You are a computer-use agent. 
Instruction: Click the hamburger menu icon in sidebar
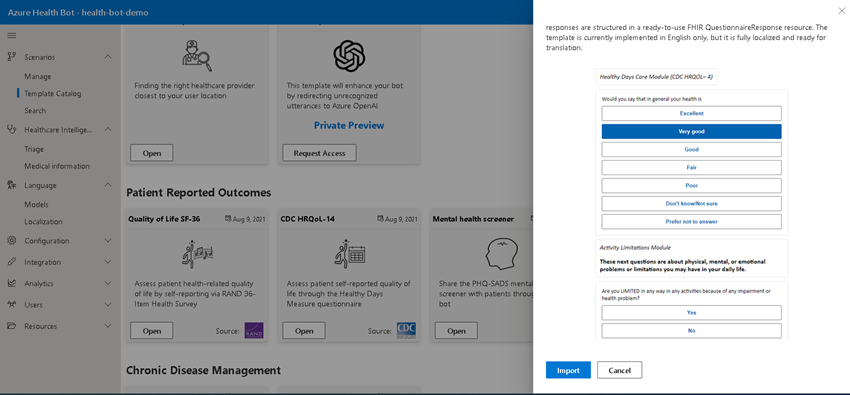[11, 35]
